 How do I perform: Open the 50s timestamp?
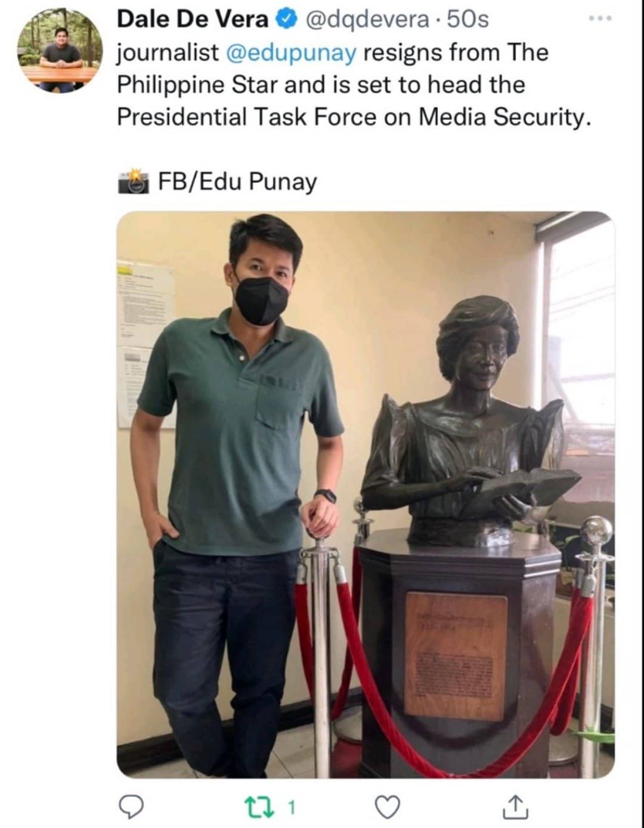[x=467, y=20]
